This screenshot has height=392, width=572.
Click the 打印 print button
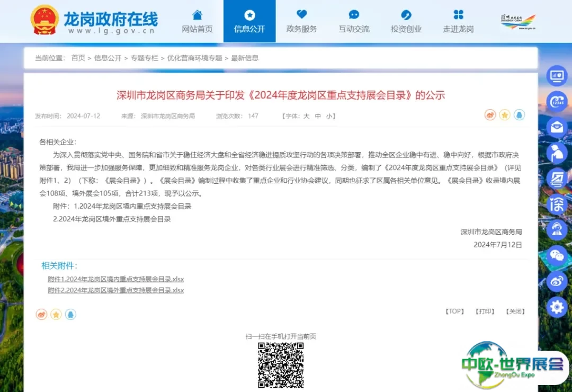[x=484, y=311]
